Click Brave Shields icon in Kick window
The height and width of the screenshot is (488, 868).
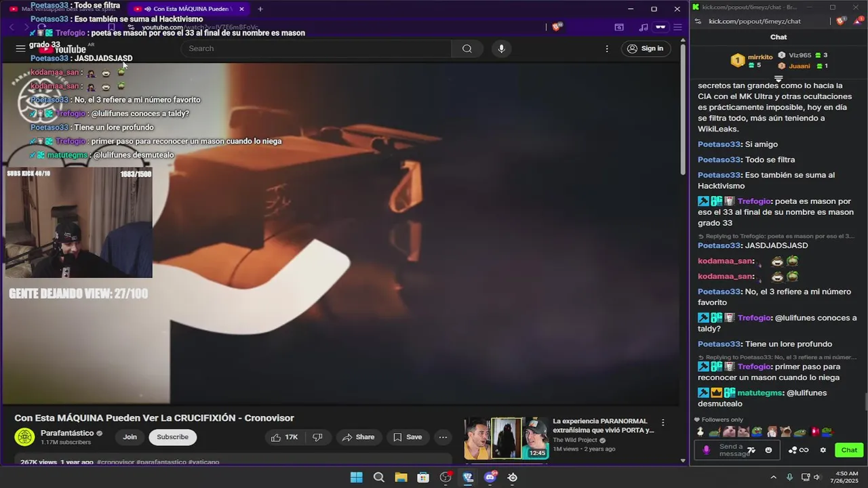click(x=842, y=21)
